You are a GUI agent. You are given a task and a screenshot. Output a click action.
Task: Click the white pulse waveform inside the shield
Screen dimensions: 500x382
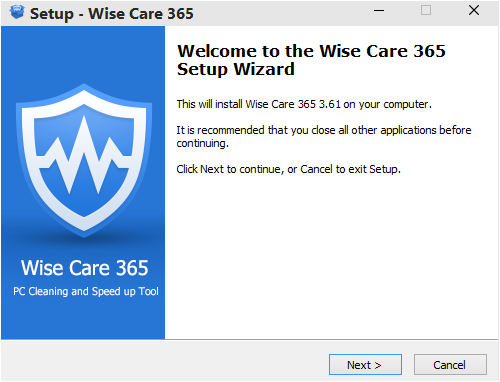(x=84, y=156)
